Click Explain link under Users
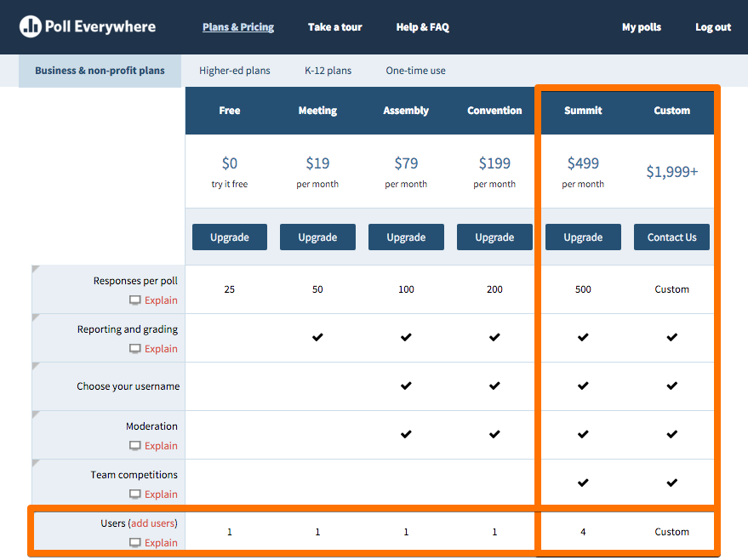 pyautogui.click(x=161, y=543)
